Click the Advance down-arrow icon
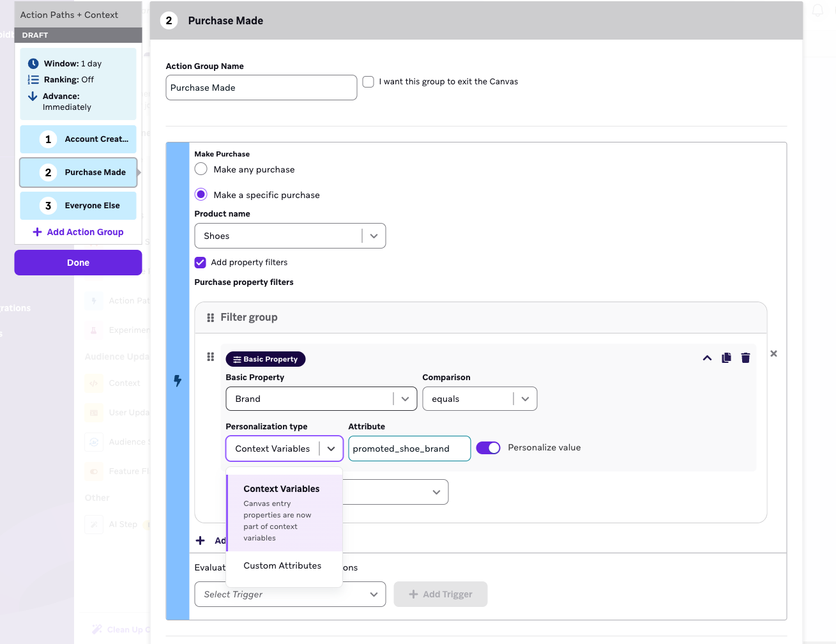Screen dimensions: 836x644 coord(33,96)
